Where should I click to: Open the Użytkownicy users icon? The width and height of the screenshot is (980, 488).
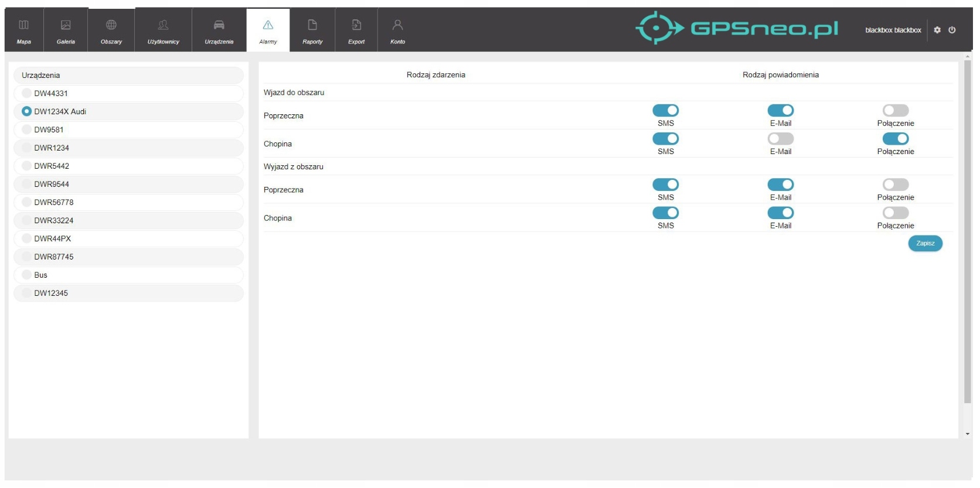164,25
